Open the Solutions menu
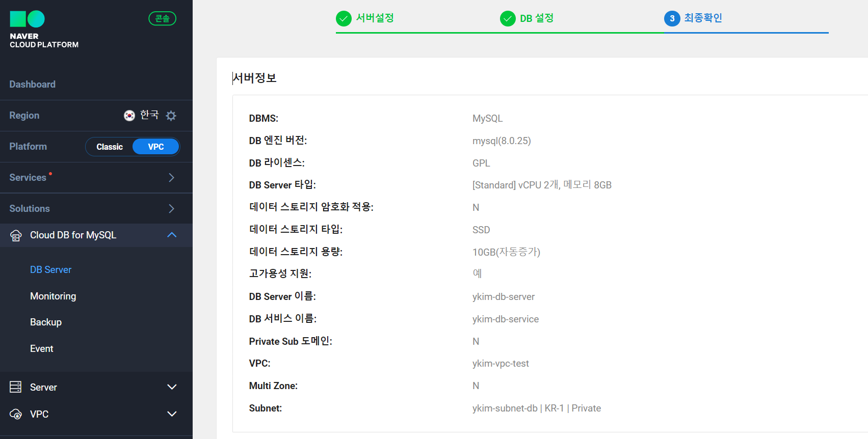This screenshot has height=439, width=868. point(30,209)
